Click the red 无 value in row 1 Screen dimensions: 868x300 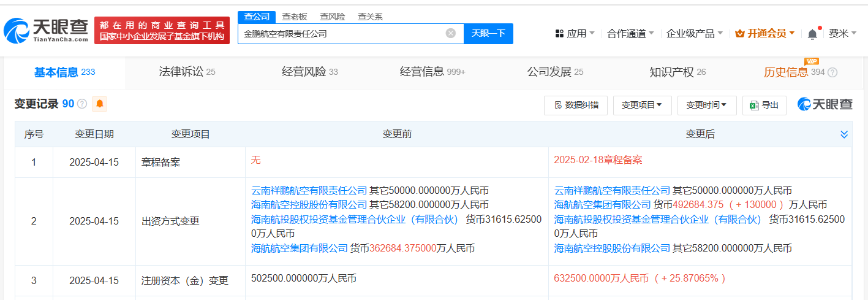click(256, 161)
